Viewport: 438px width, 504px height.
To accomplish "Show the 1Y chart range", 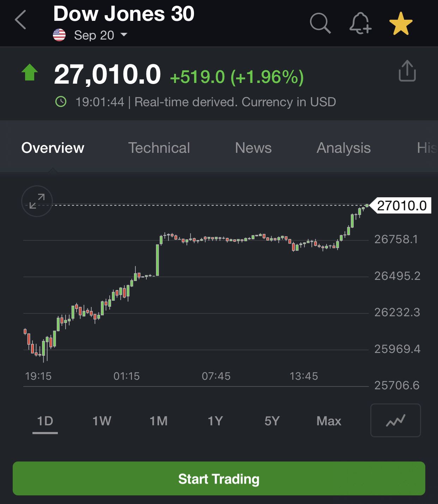I will click(x=215, y=421).
